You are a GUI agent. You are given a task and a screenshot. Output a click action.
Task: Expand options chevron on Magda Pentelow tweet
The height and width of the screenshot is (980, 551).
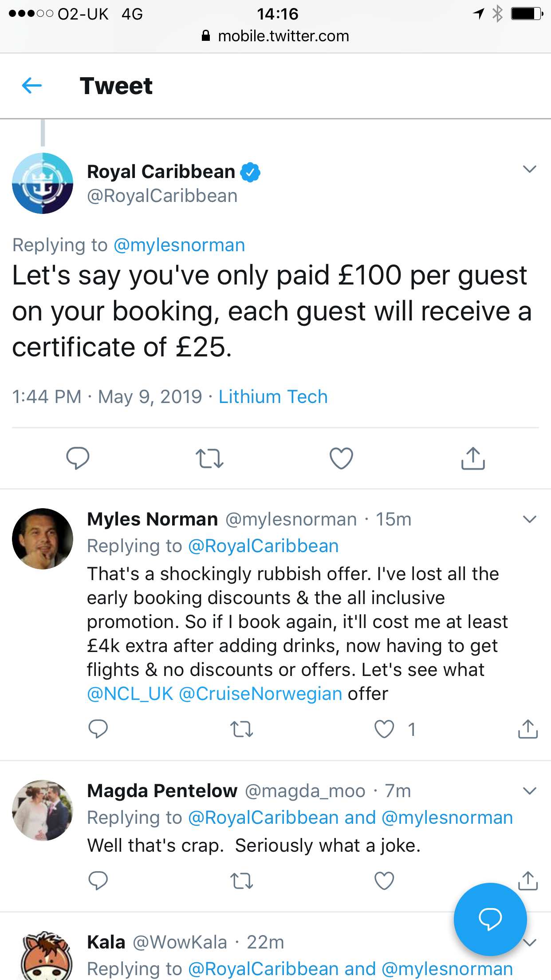(x=530, y=791)
